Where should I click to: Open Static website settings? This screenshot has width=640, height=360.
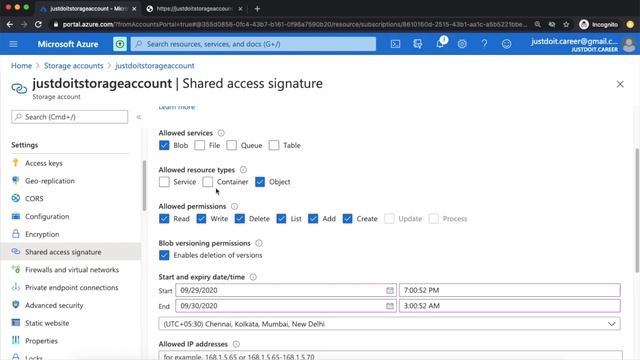tap(47, 323)
